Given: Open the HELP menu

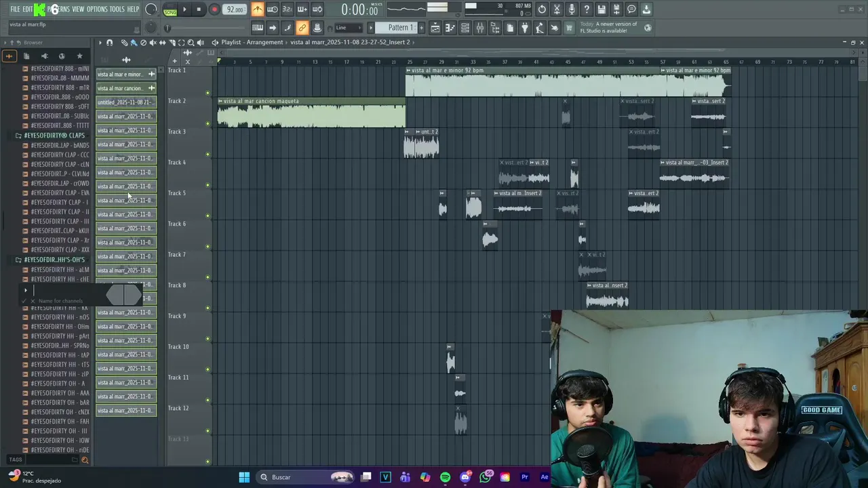Looking at the screenshot, I should pyautogui.click(x=133, y=9).
